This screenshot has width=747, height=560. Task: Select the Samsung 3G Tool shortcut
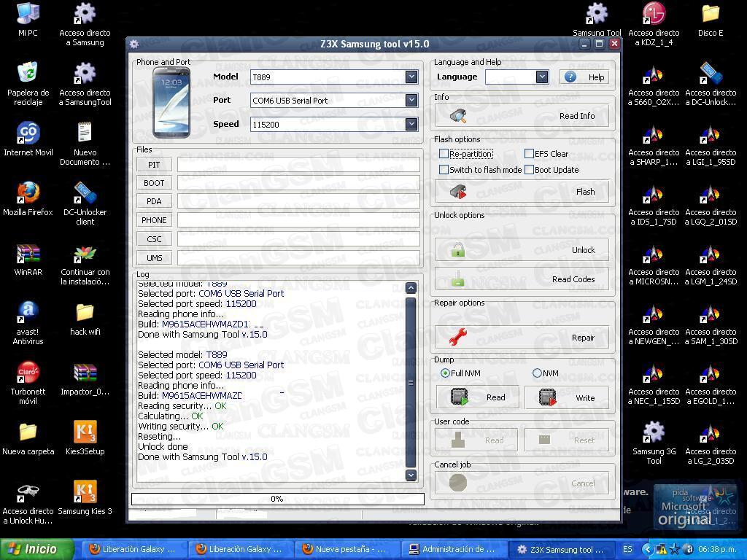pyautogui.click(x=654, y=443)
